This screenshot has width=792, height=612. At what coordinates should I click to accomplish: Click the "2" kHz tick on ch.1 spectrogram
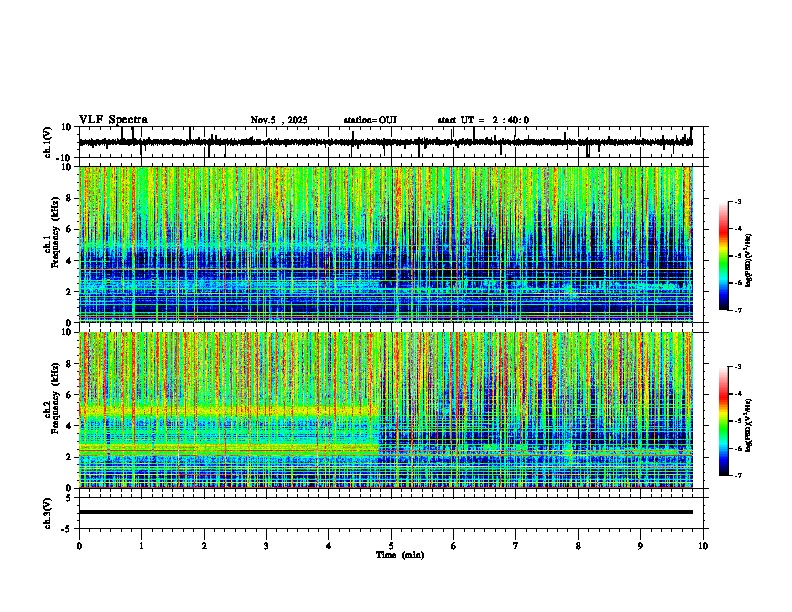(x=71, y=292)
